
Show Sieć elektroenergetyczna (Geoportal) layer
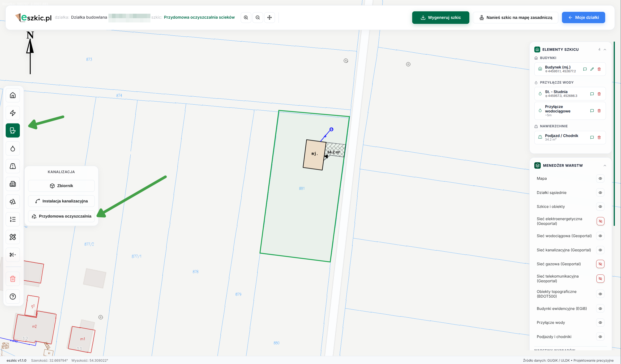(x=600, y=221)
